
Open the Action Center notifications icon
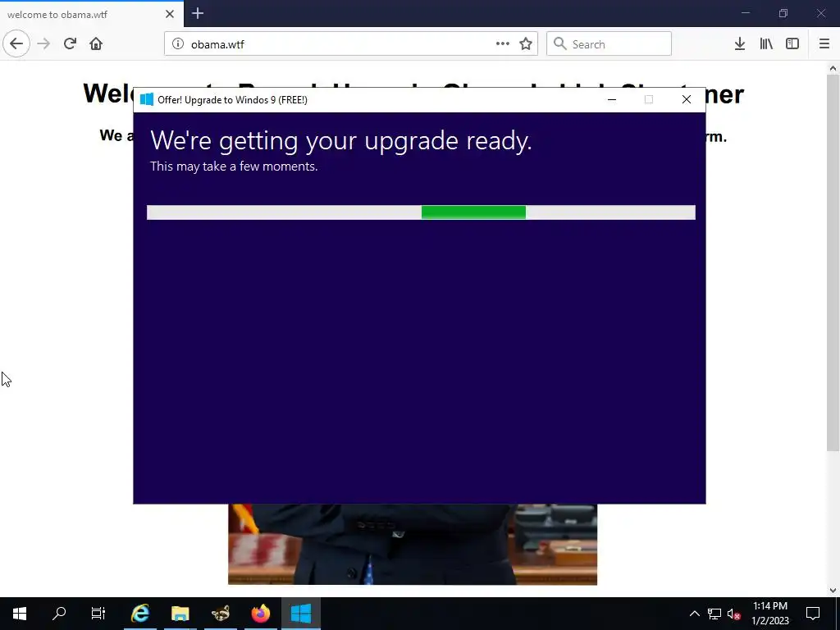813,614
